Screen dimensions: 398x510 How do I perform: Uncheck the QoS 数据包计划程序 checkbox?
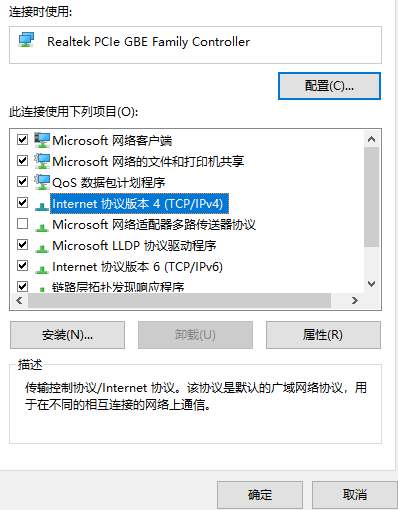tap(22, 181)
